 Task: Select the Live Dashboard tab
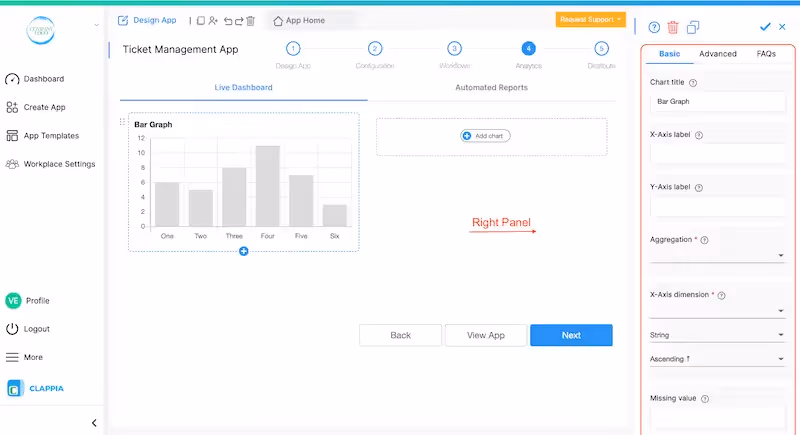[243, 88]
